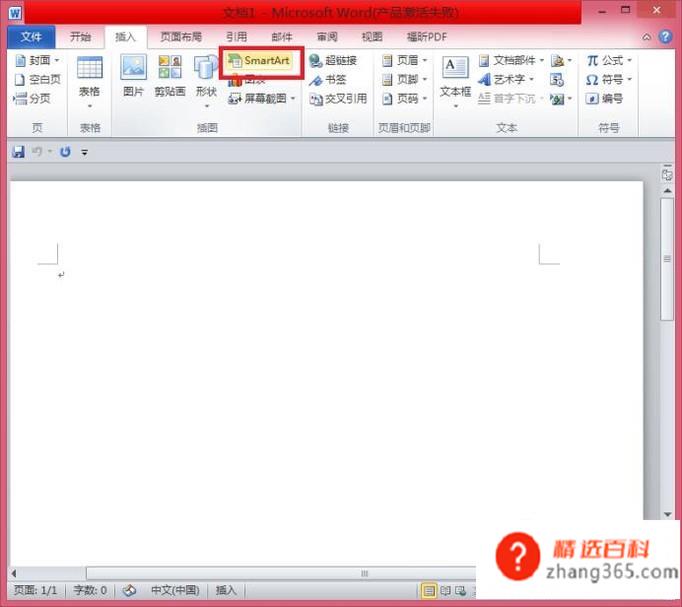Image resolution: width=682 pixels, height=607 pixels.
Task: Click the word count 字数: 0 in status bar
Action: (x=90, y=590)
